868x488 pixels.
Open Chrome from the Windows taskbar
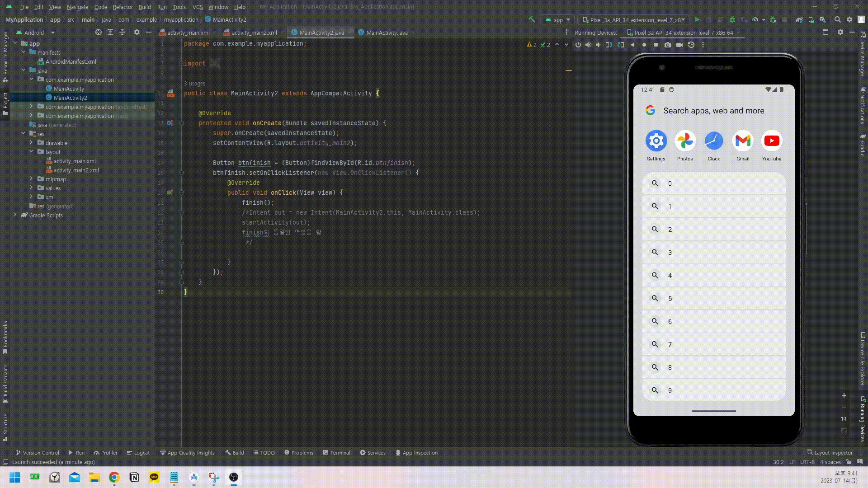pyautogui.click(x=114, y=477)
